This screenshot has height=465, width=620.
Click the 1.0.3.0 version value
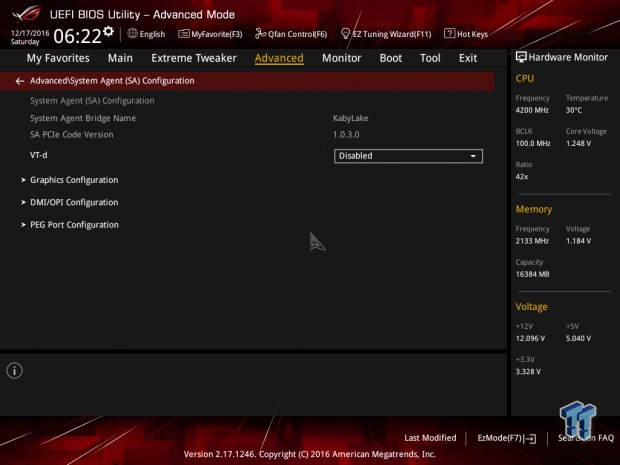[346, 134]
